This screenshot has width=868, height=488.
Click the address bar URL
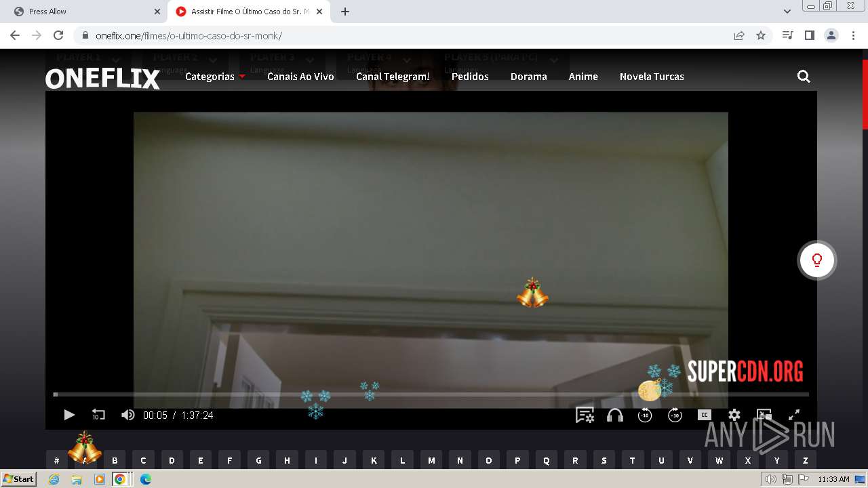click(189, 36)
